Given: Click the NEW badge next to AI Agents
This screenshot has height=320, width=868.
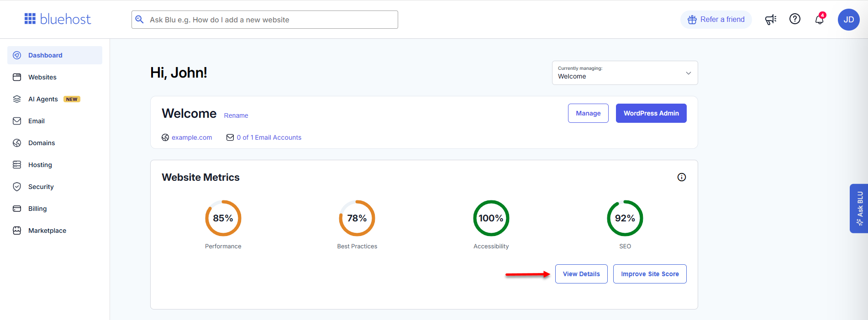Looking at the screenshot, I should pyautogui.click(x=72, y=99).
